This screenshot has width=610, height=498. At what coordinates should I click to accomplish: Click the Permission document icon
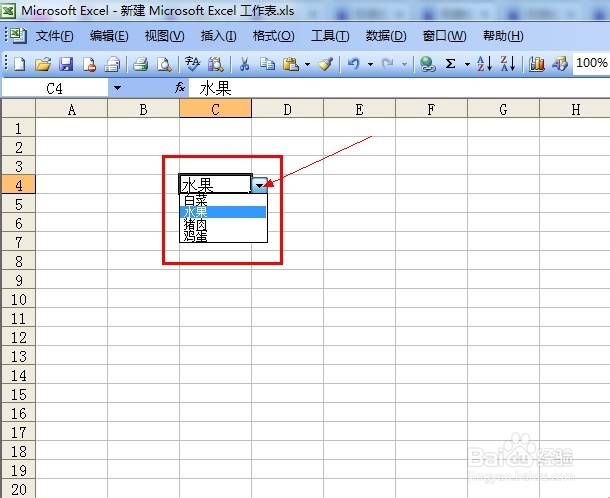pos(89,64)
